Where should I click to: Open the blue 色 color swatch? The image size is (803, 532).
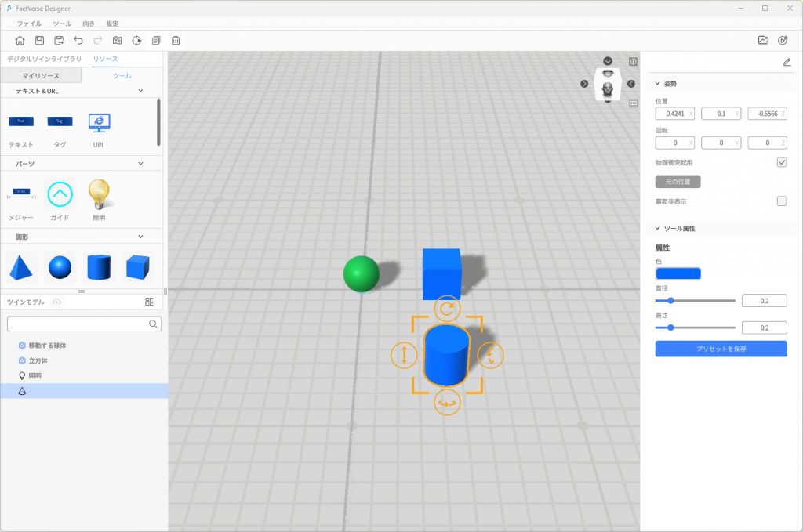point(678,273)
